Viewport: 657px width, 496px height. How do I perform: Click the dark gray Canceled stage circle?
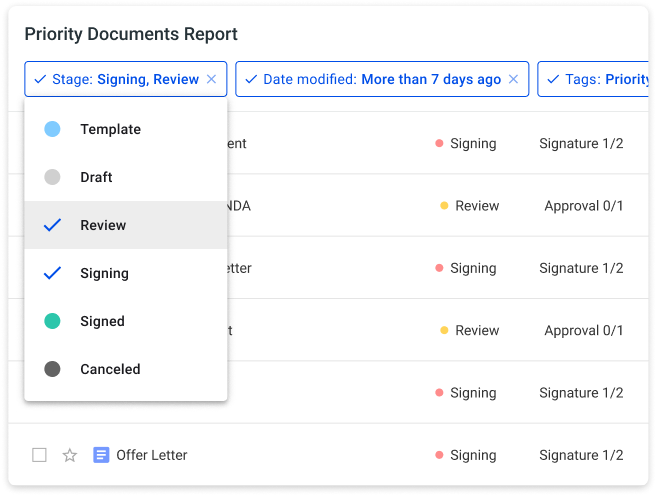pyautogui.click(x=52, y=369)
